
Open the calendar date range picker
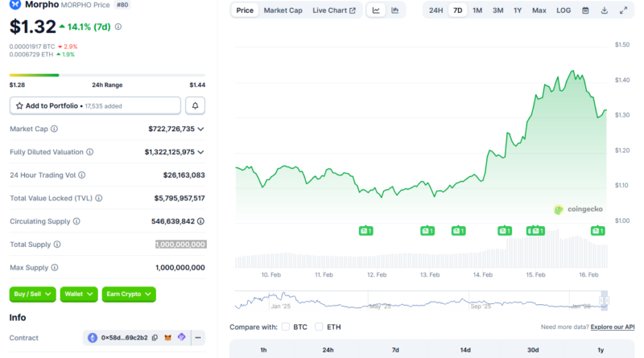(585, 10)
